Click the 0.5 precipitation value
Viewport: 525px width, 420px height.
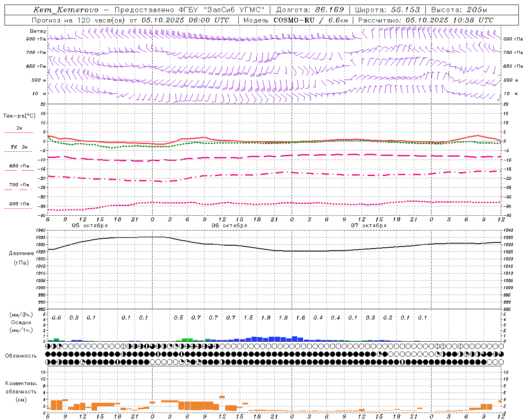click(178, 318)
